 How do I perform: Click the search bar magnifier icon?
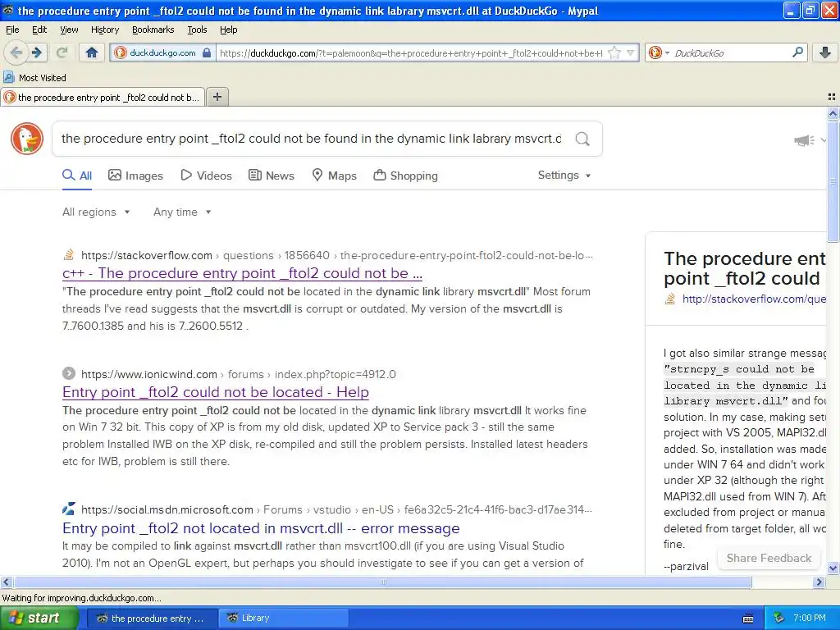797,52
